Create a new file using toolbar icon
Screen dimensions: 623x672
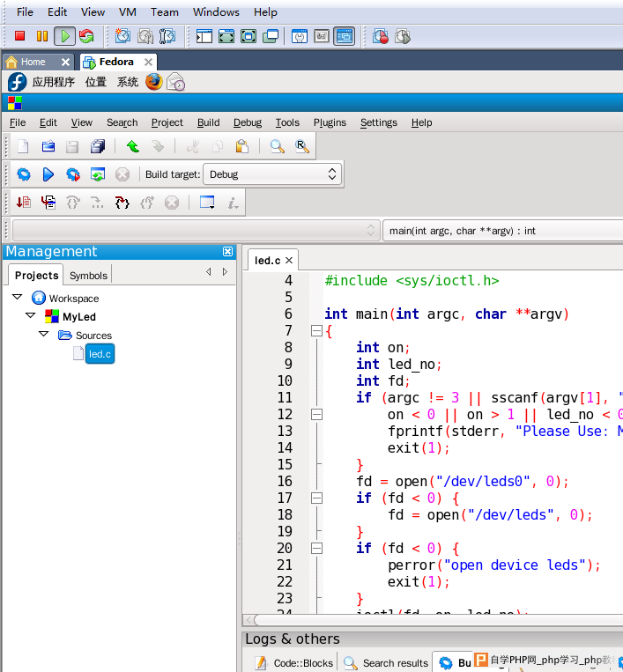tap(24, 146)
